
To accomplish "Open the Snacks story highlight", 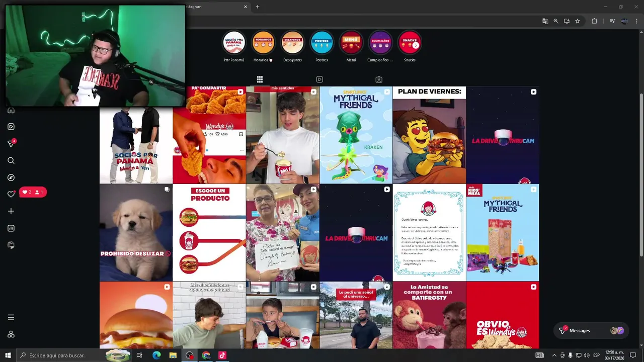I will (410, 43).
